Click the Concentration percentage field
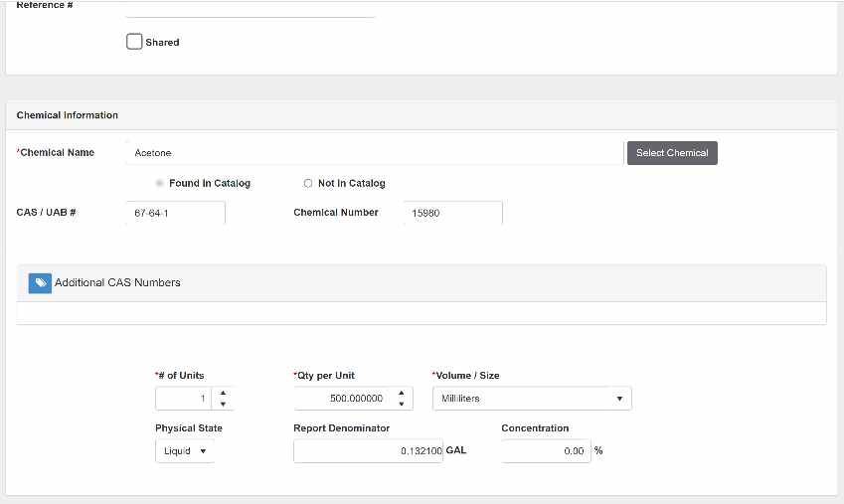This screenshot has width=844, height=504. coord(545,451)
